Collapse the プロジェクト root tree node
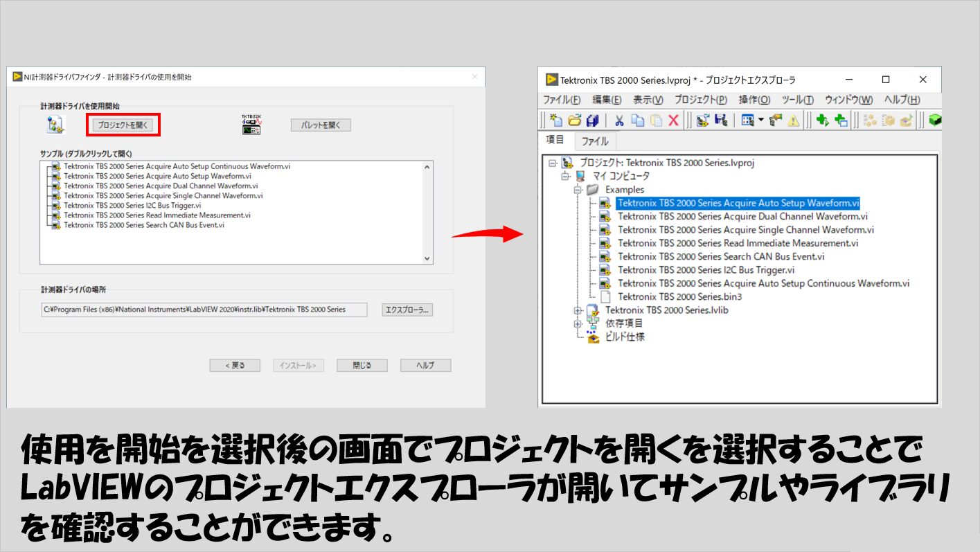 click(552, 163)
